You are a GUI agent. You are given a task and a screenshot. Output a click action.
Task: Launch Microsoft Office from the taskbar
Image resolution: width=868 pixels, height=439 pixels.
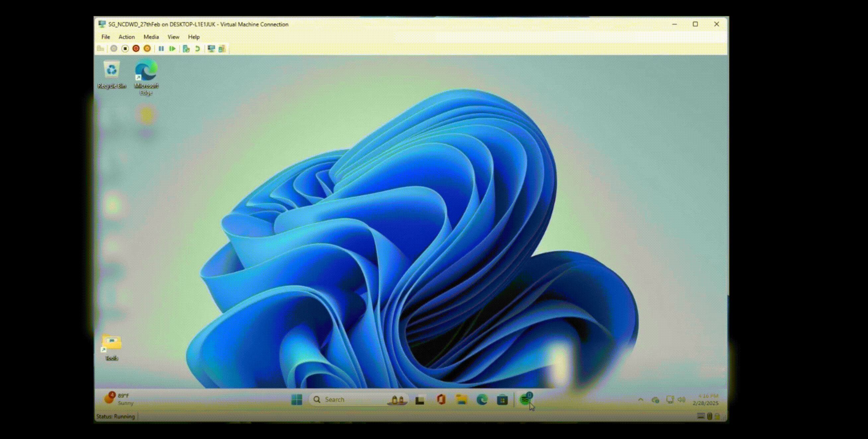coord(441,400)
